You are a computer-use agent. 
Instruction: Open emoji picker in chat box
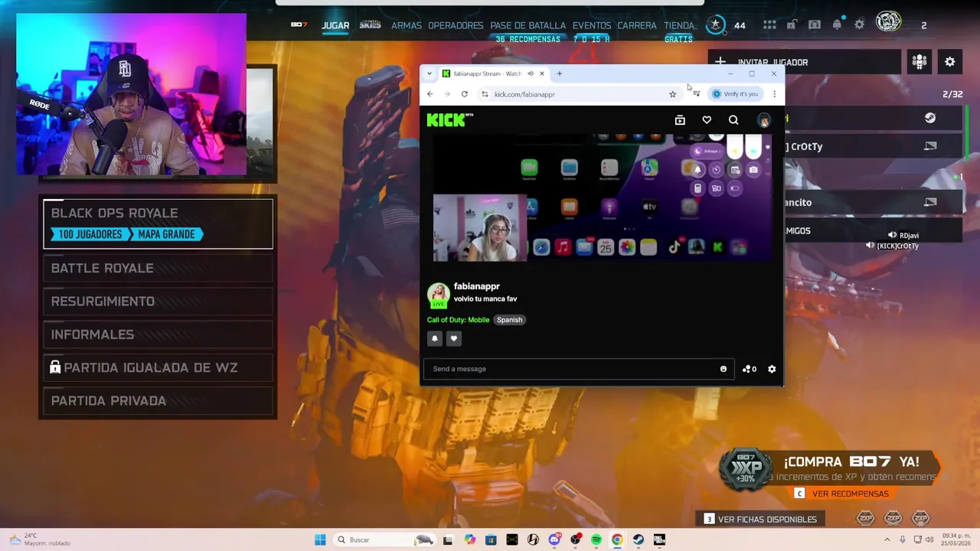coord(723,369)
